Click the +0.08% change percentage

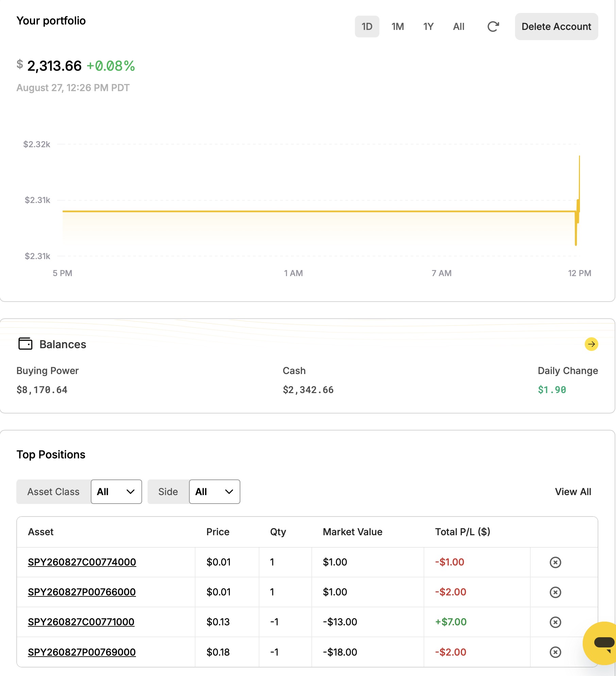111,66
